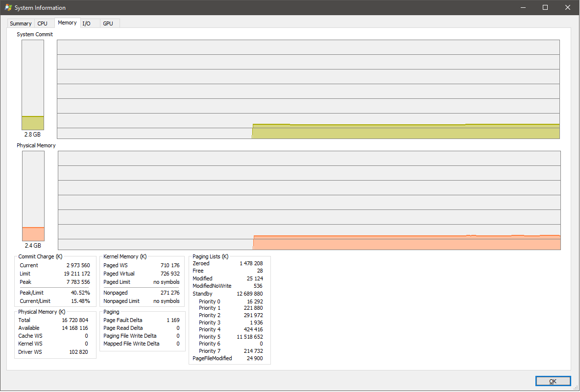
Task: Click Commit Charge Limit value 19 211 172
Action: [x=77, y=274]
